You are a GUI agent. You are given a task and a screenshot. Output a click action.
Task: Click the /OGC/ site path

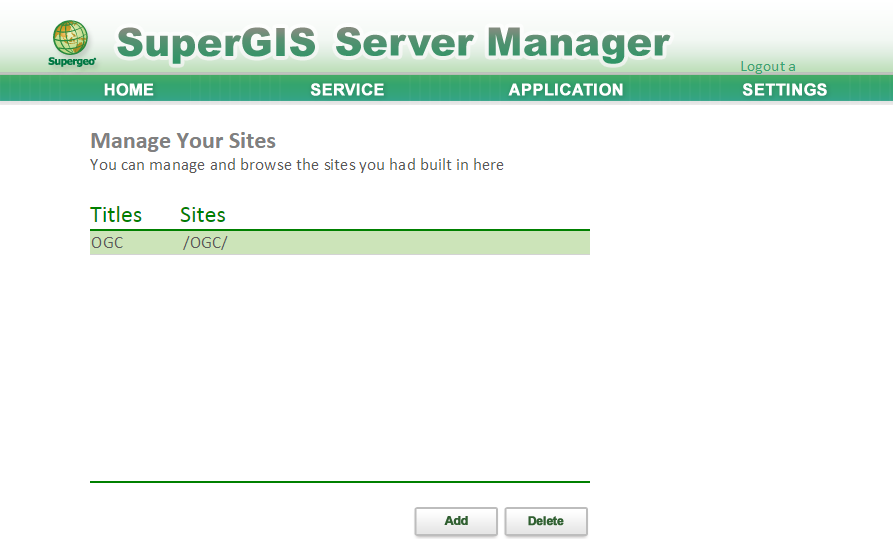pos(204,243)
